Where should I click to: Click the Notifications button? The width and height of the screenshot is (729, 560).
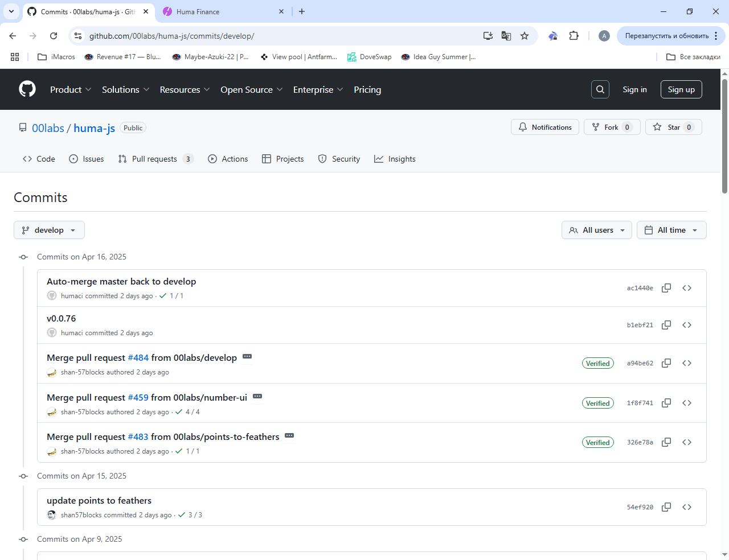click(x=545, y=127)
